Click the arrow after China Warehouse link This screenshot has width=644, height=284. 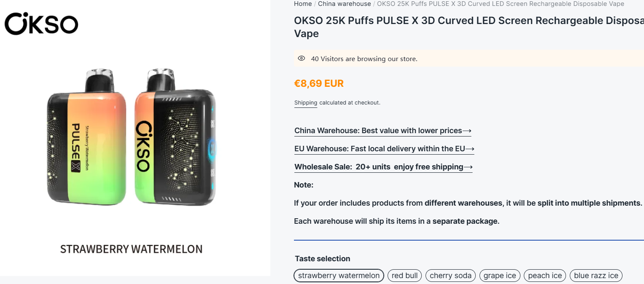point(467,131)
